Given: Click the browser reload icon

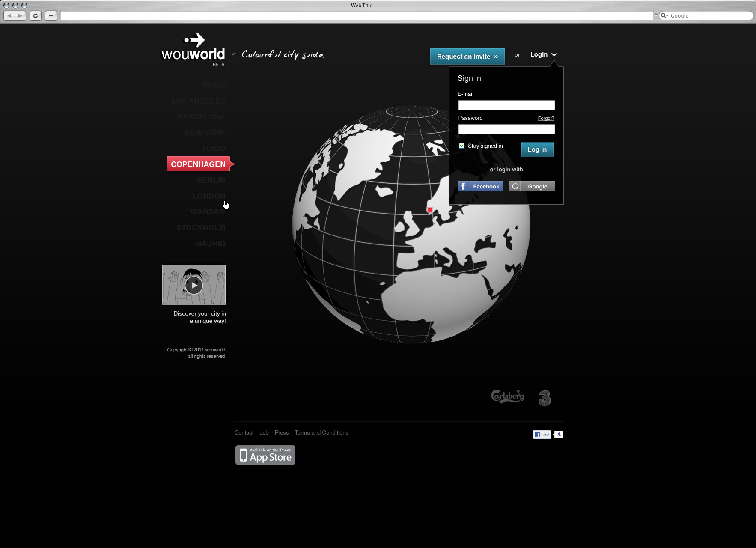Looking at the screenshot, I should 36,16.
